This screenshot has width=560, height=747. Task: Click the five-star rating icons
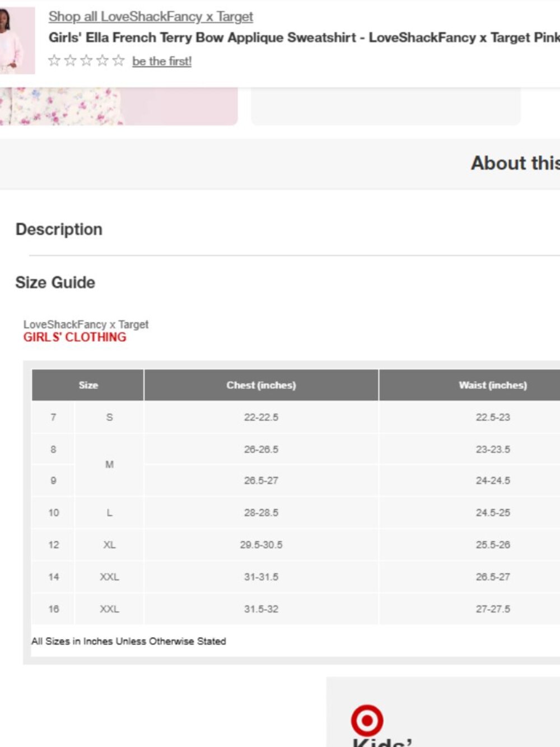86,61
